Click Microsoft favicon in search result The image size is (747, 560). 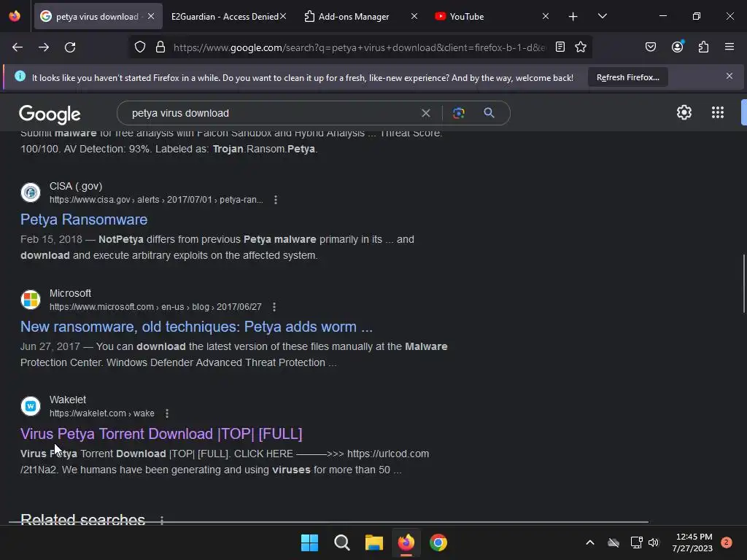[31, 300]
